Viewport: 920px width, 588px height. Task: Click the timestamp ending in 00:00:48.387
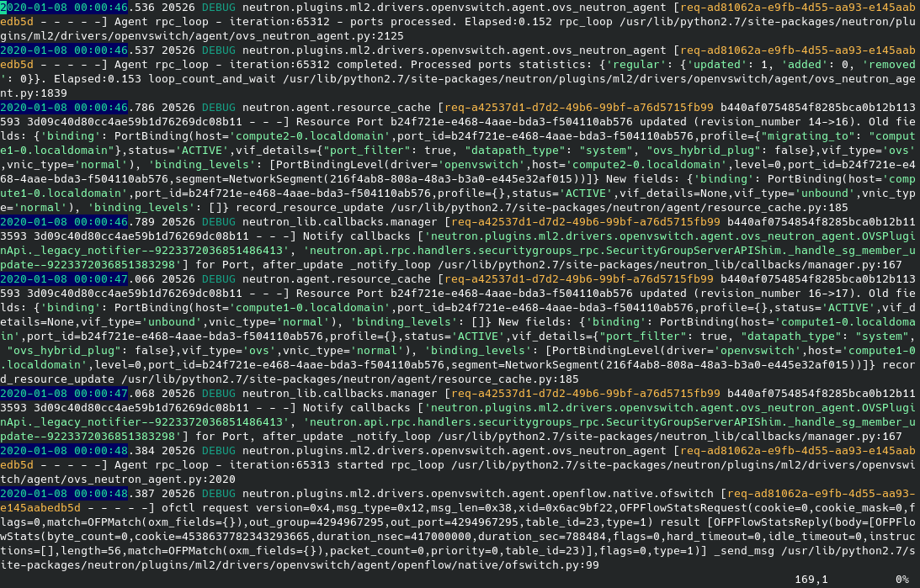point(77,494)
